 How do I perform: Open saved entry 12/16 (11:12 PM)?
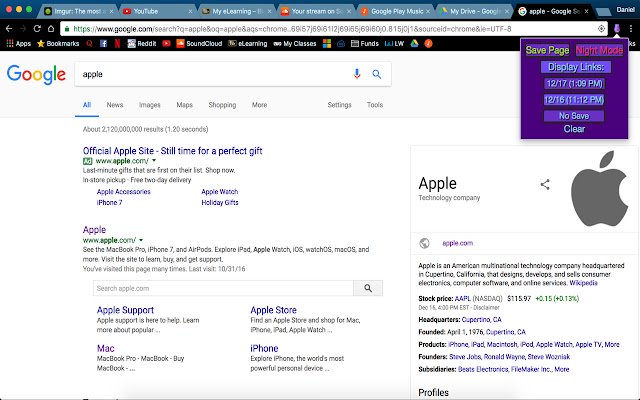pyautogui.click(x=574, y=100)
